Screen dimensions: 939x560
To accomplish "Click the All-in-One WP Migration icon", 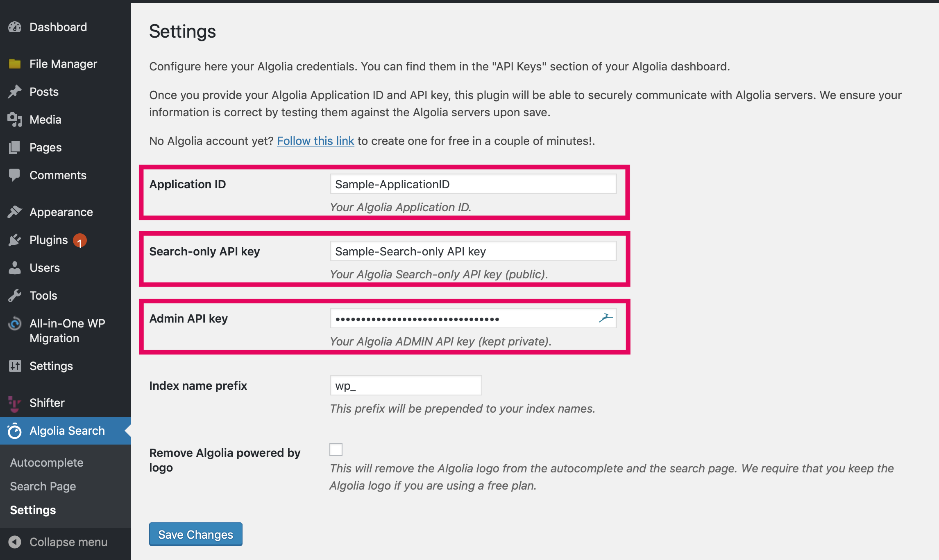I will click(15, 323).
